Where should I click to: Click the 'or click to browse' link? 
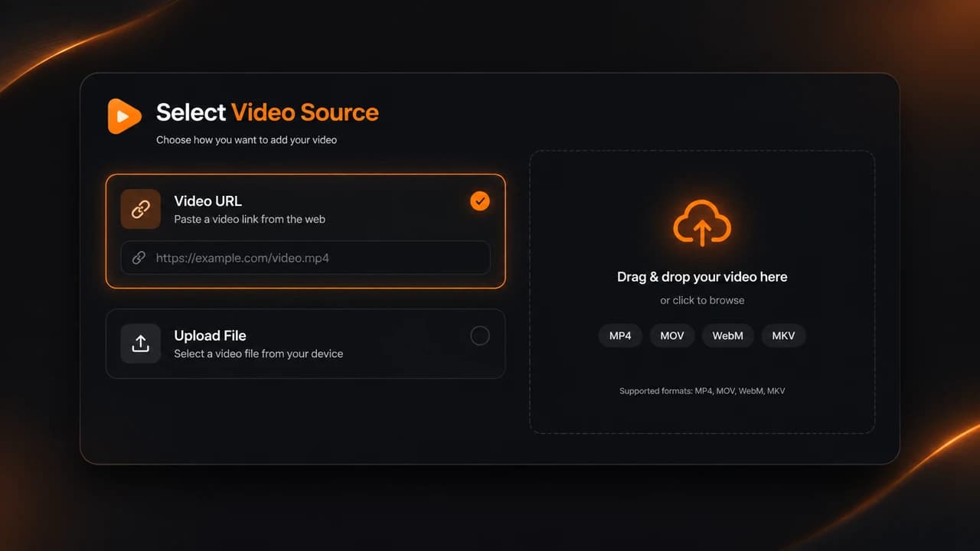point(702,300)
